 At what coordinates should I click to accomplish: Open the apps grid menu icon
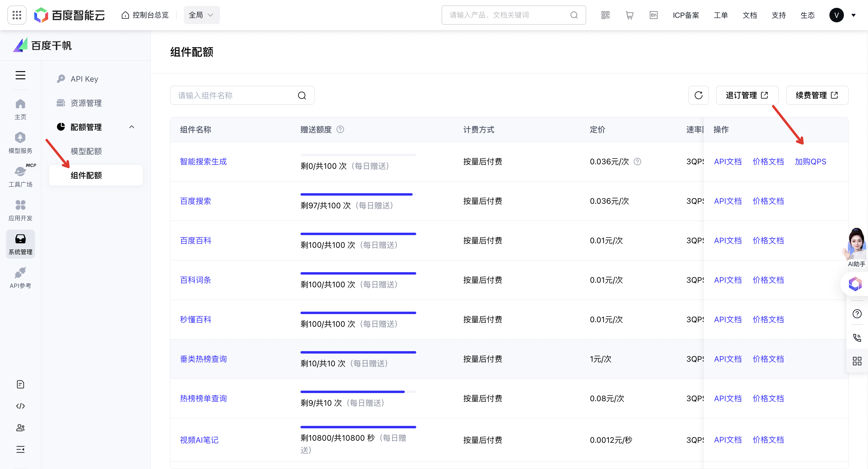17,15
